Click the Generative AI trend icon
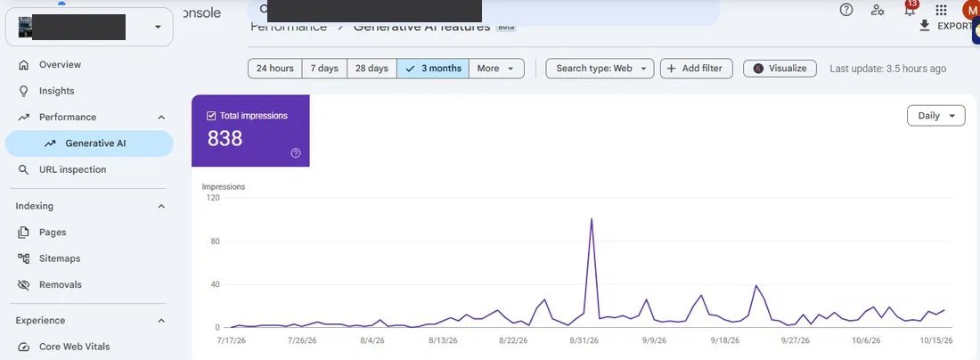This screenshot has height=360, width=980. point(50,143)
